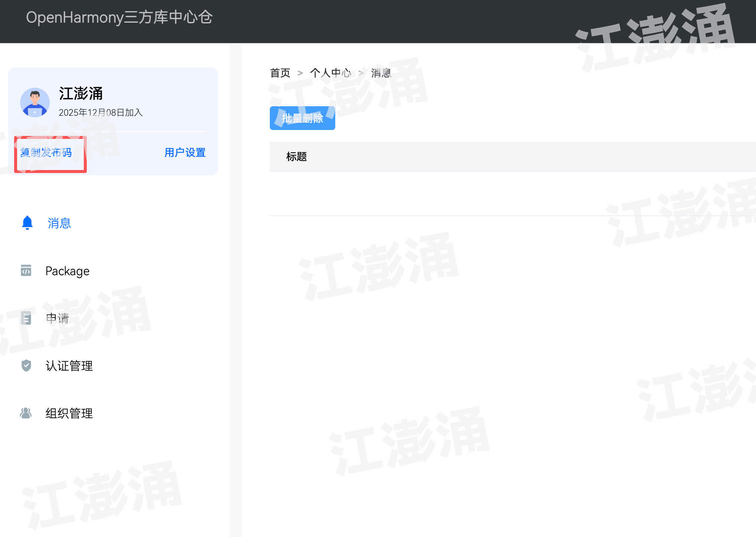This screenshot has width=756, height=537.
Task: Click 个人中心 in the breadcrumb
Action: tap(330, 73)
